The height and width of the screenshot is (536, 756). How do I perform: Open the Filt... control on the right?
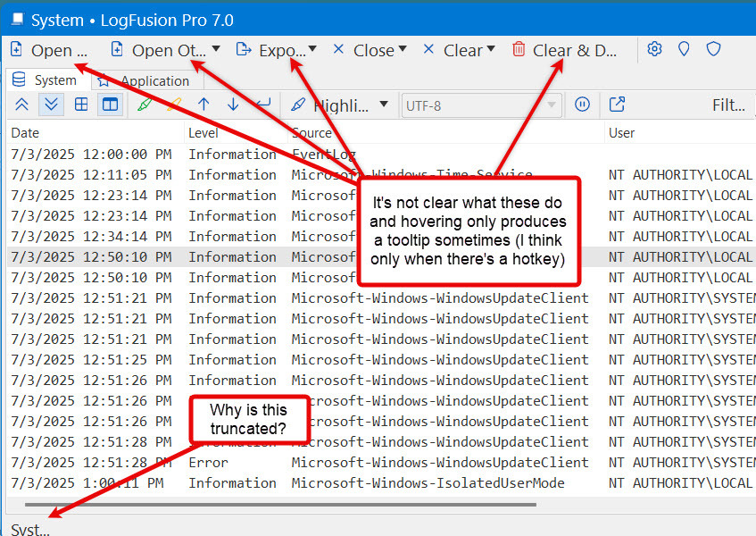(x=728, y=105)
